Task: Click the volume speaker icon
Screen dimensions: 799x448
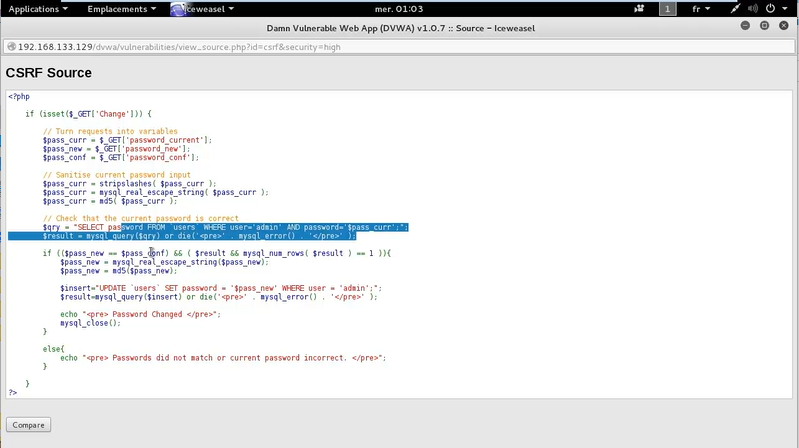Action: [753, 9]
